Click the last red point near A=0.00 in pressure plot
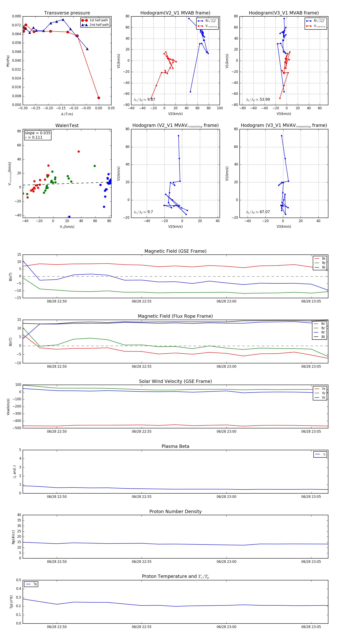This screenshot has height=644, width=351. coord(99,98)
